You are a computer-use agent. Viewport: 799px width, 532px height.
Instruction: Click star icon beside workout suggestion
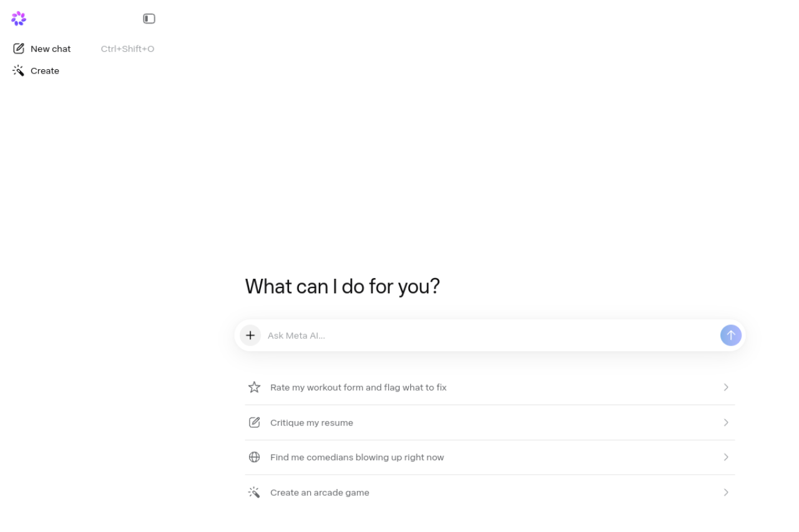(x=254, y=387)
